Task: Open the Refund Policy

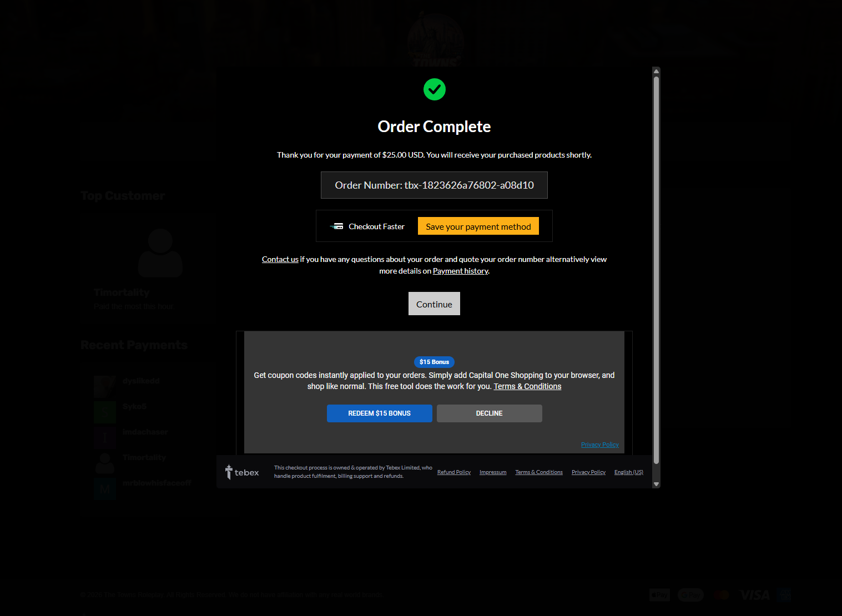Action: pyautogui.click(x=453, y=472)
